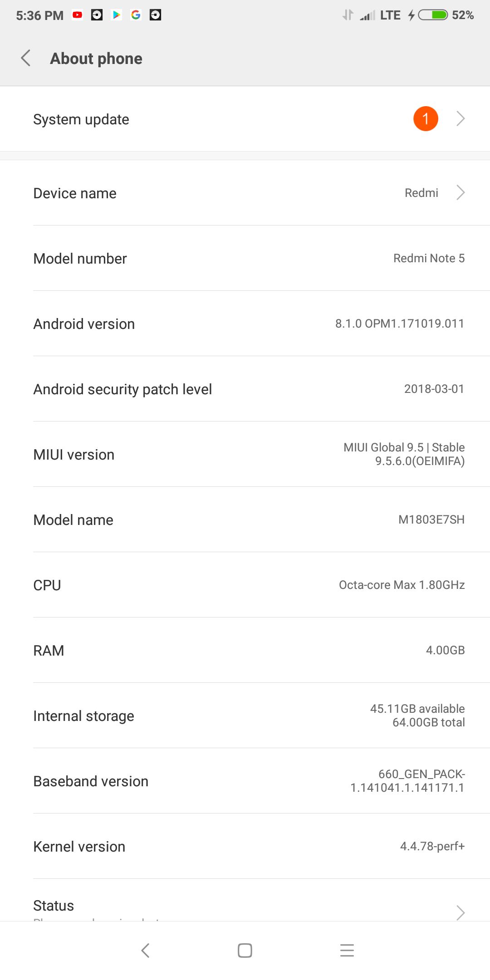Tap the back arrow beside About phone
Viewport: 490px width, 980px height.
pos(26,58)
